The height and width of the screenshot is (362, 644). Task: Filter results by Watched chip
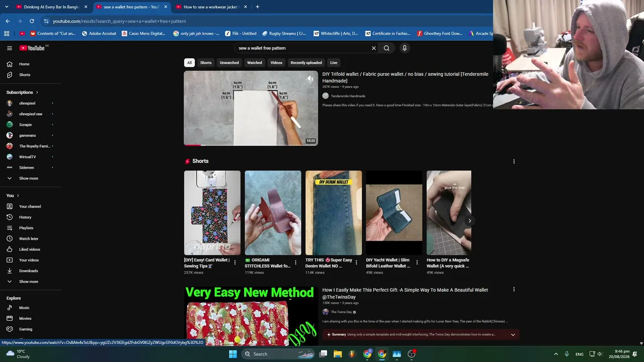[255, 63]
